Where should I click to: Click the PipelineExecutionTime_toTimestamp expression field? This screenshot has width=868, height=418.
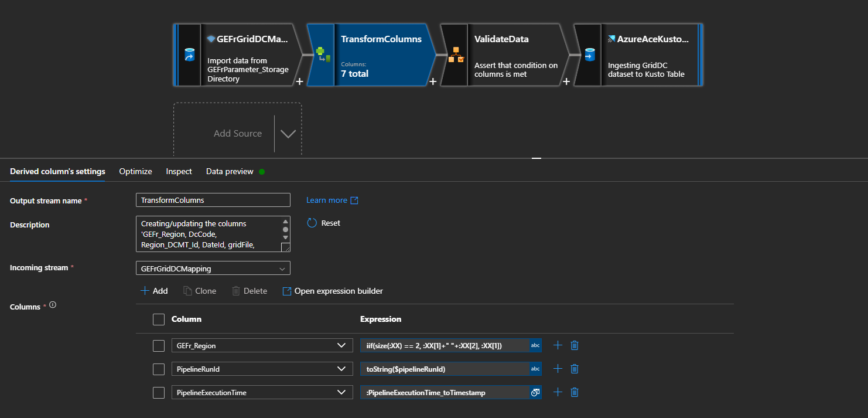click(445, 392)
